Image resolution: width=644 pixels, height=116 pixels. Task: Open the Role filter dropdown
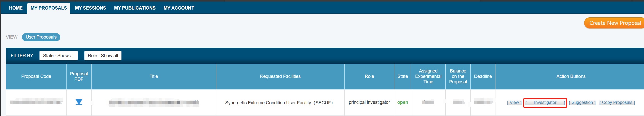(103, 56)
